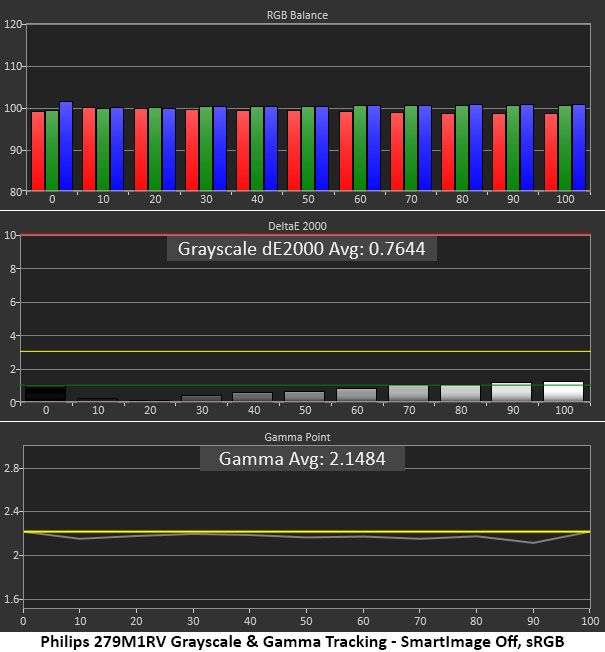This screenshot has width=605, height=652.
Task: Click the green bar at 50 in RGB Balance
Action: click(308, 149)
